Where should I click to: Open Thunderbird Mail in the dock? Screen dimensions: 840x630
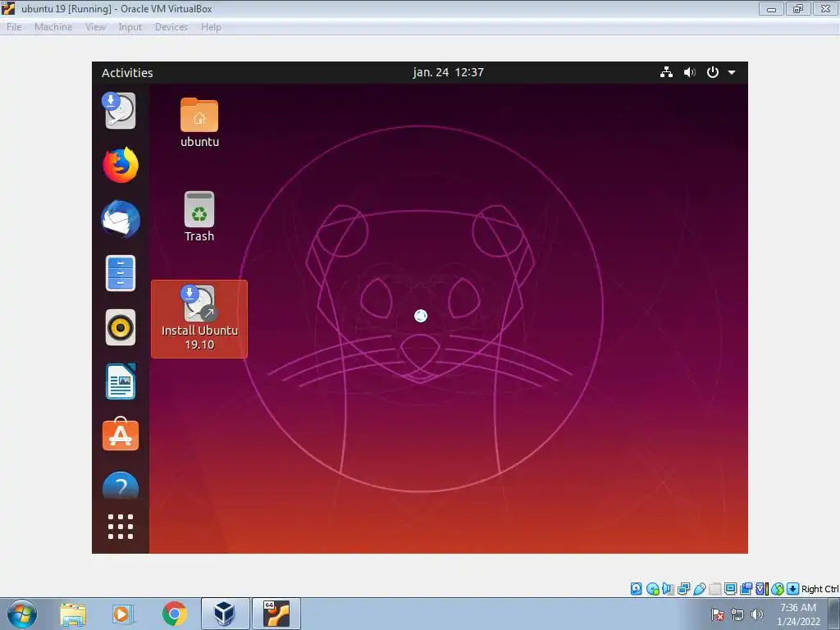tap(121, 219)
